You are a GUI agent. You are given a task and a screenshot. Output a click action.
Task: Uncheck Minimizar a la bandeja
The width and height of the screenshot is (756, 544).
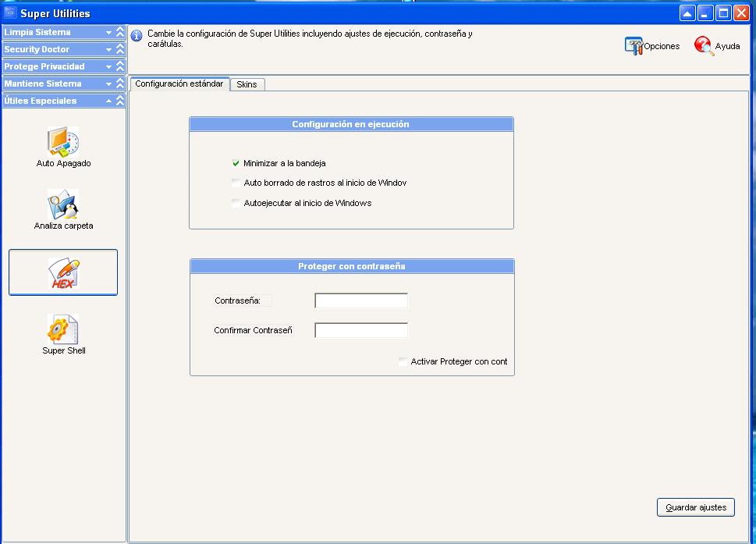tap(236, 163)
